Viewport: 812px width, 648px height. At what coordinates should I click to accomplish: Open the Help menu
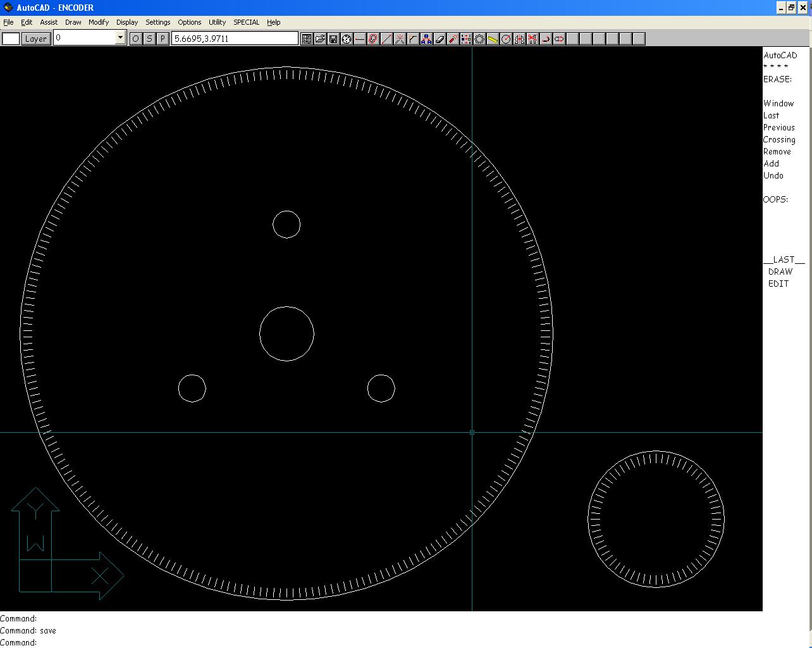click(273, 22)
